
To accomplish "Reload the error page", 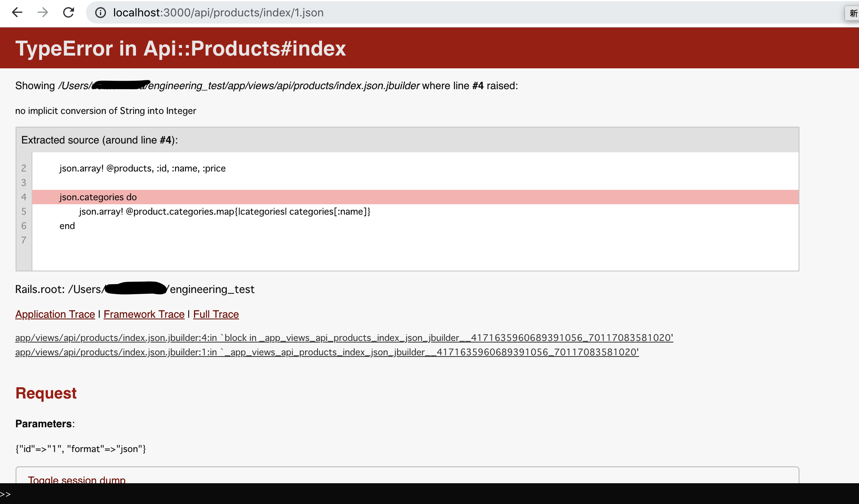I will point(68,12).
